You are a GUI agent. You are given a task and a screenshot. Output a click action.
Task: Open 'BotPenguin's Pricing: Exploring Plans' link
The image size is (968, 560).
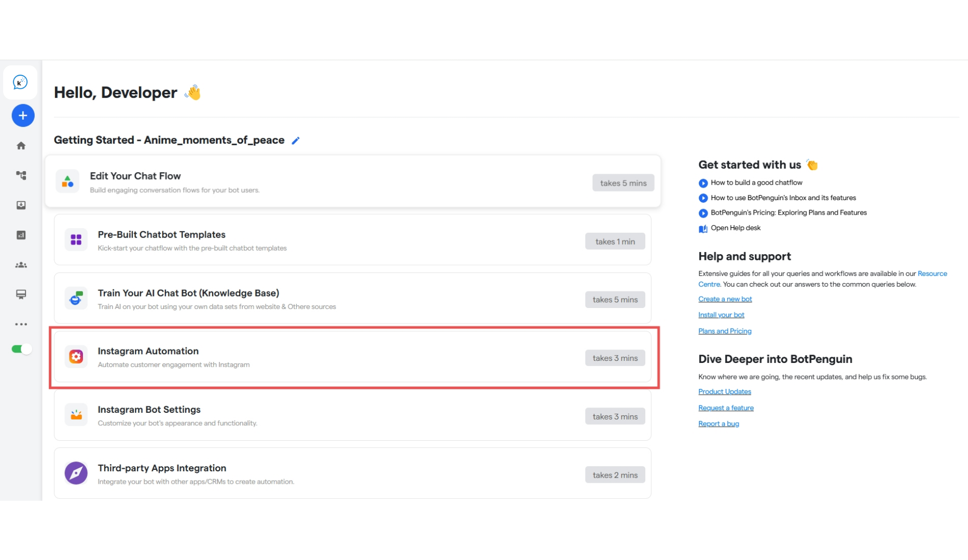[x=789, y=213]
